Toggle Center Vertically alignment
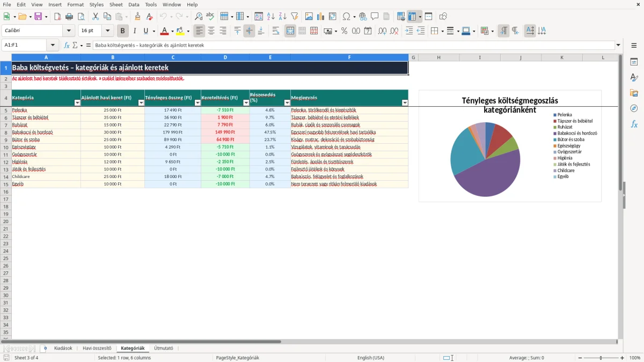The image size is (644, 362). point(249,31)
